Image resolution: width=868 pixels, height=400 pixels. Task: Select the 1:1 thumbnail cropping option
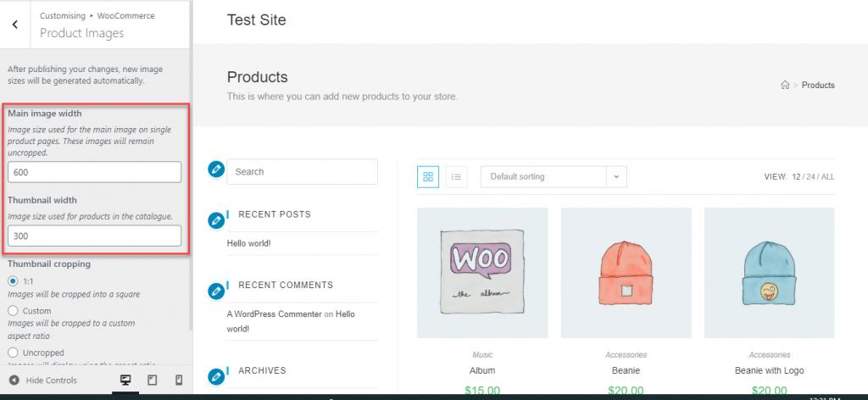coord(13,281)
